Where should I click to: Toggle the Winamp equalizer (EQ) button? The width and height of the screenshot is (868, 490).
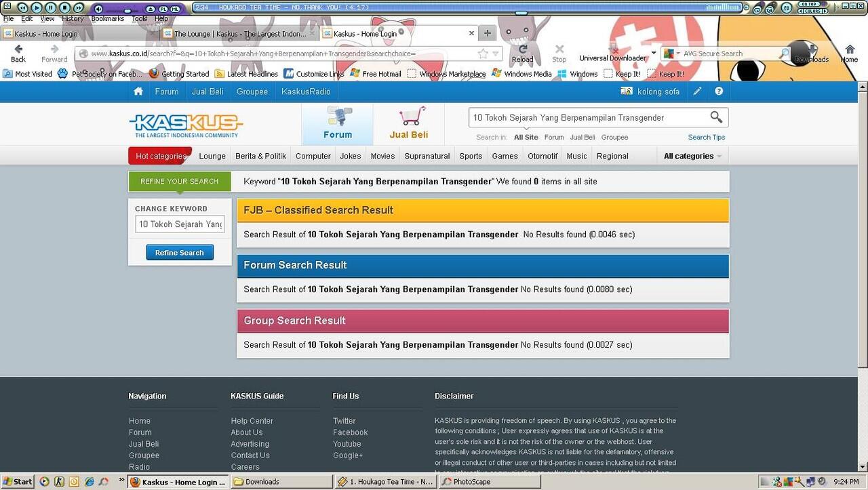pos(787,8)
